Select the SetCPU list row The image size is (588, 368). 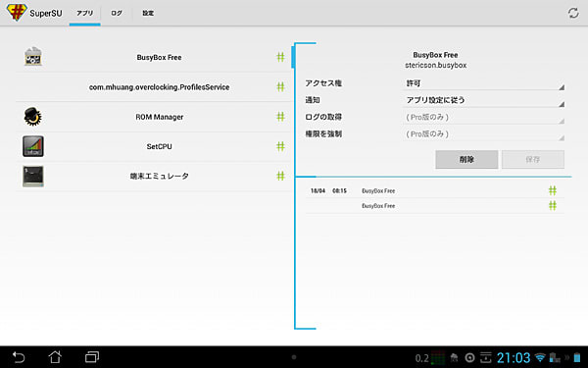(154, 146)
